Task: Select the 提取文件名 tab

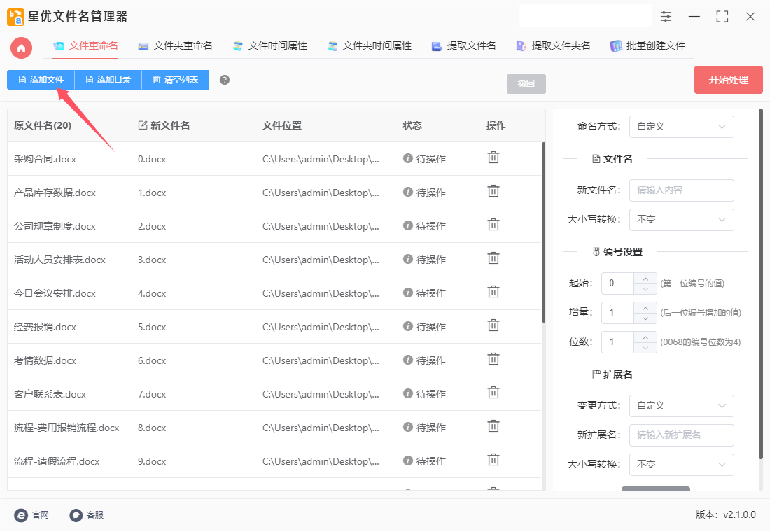Action: 463,46
